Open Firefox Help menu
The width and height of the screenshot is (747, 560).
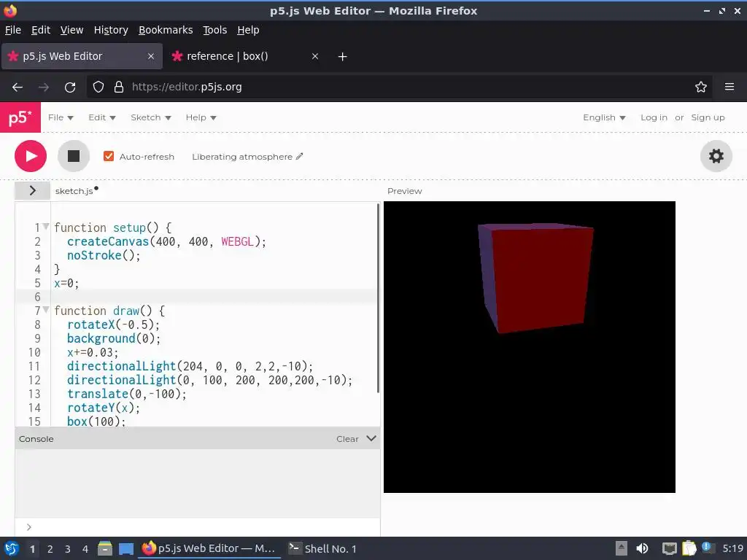click(x=248, y=30)
